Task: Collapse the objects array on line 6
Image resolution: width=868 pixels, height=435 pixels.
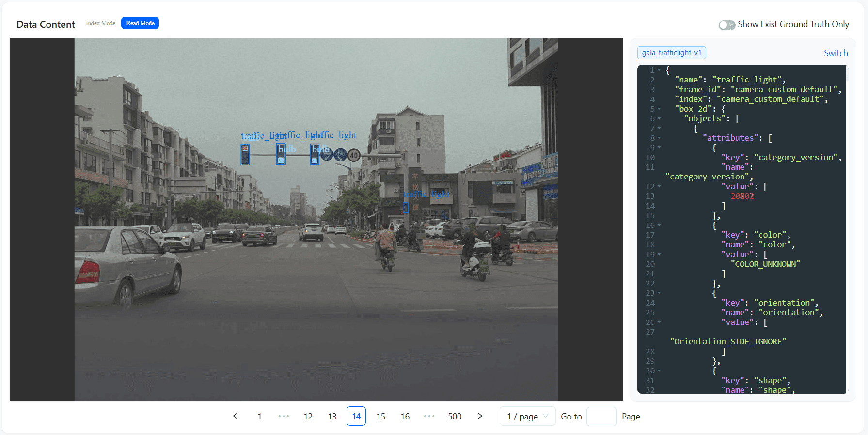Action: coord(659,119)
